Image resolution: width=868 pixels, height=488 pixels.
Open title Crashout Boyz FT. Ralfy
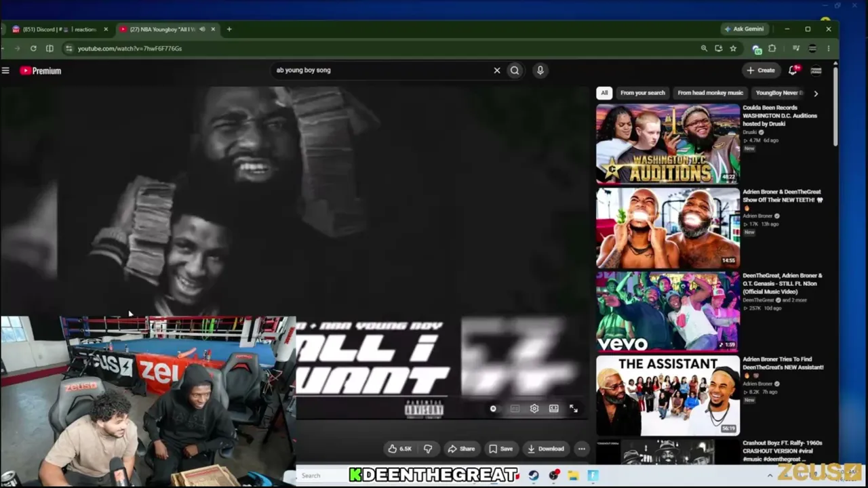(x=783, y=451)
